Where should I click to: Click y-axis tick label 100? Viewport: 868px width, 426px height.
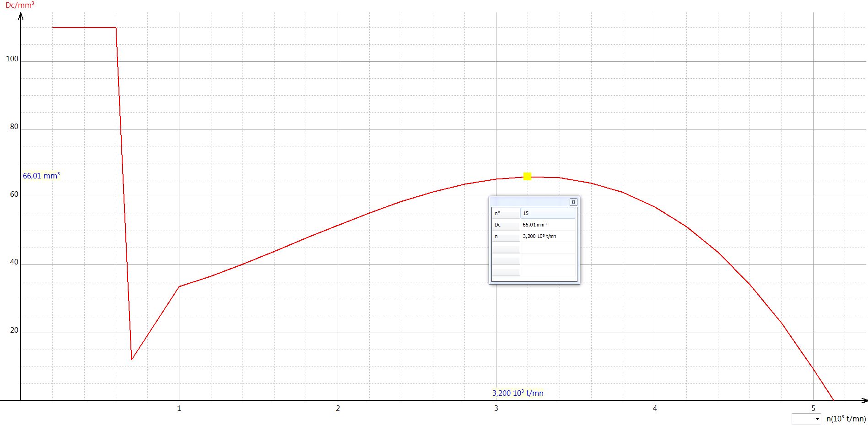(12, 59)
